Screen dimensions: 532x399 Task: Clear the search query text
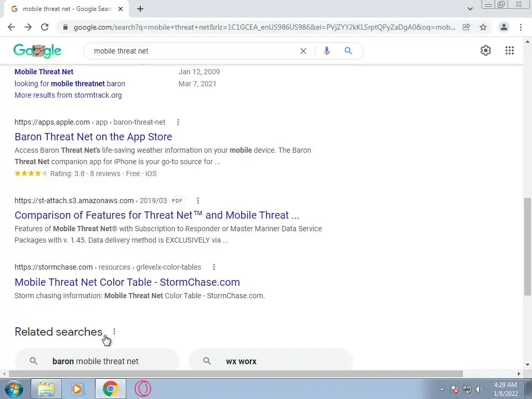[303, 51]
